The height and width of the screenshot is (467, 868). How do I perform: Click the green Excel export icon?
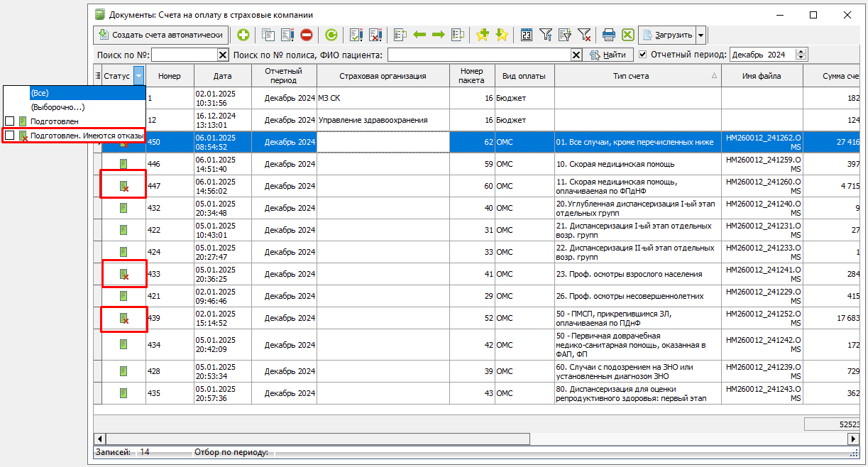[x=627, y=35]
